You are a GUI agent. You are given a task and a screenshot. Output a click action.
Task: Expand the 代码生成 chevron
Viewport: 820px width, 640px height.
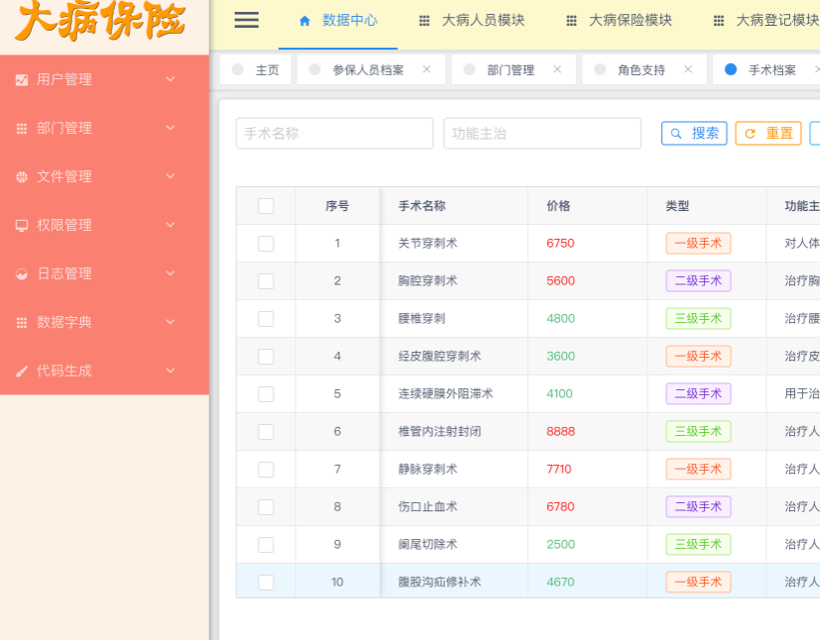coord(170,370)
